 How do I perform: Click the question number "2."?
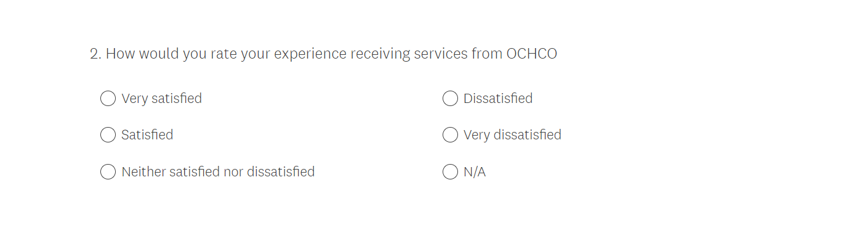[95, 54]
